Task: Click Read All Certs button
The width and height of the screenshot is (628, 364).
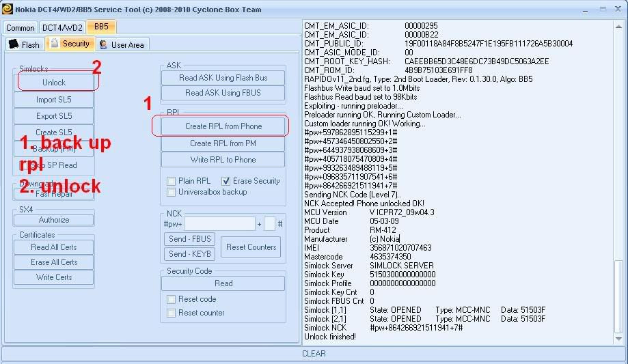Action: [54, 247]
